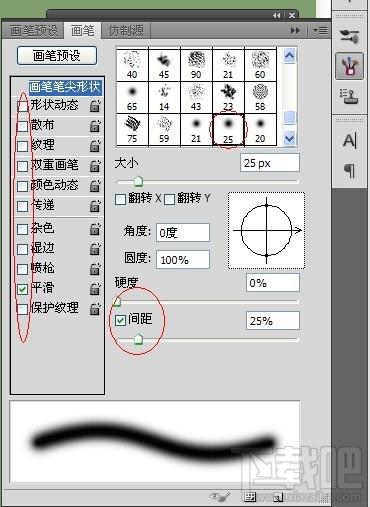This screenshot has width=370, height=507.
Task: Collapse panel with double-arrow icon
Action: point(276,15)
